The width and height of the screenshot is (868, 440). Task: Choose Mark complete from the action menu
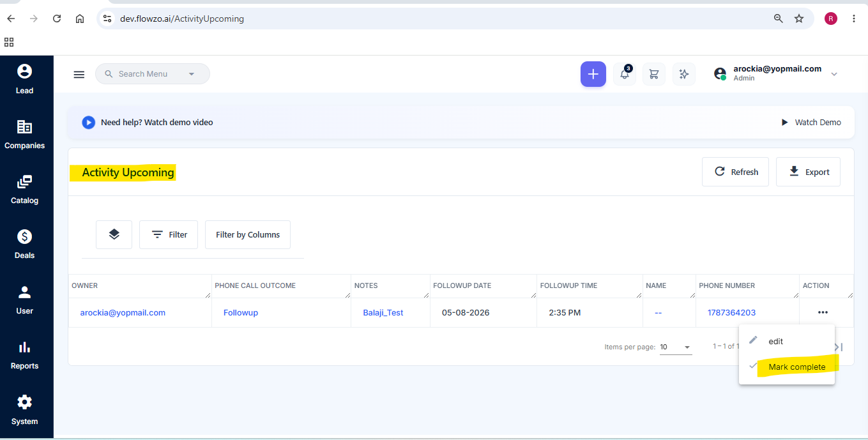(787, 367)
